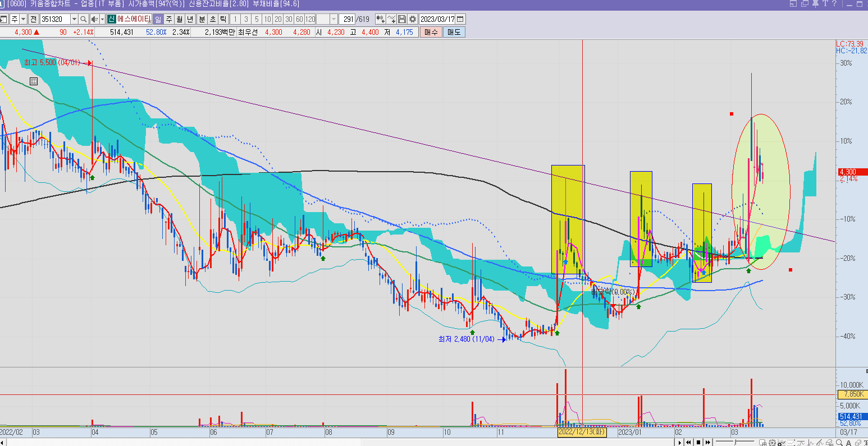Click the bottom toolbar gear settings icon
Viewport: 868px width, 446px height.
point(772,442)
